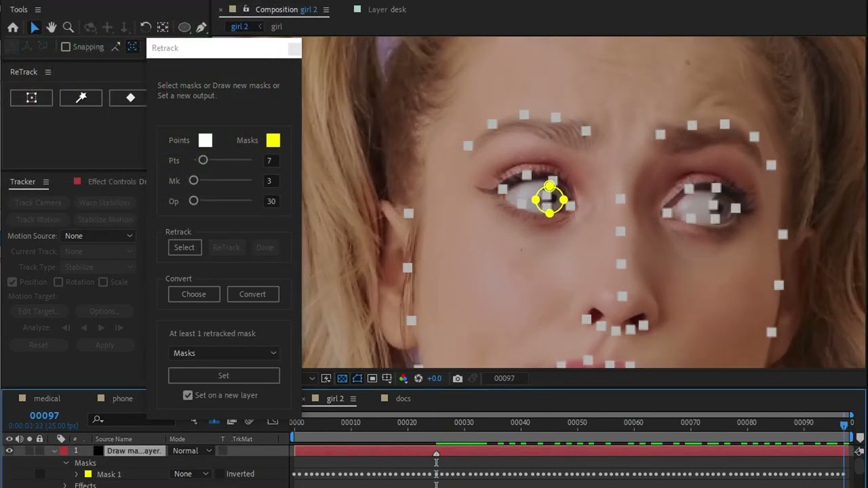Click the girl breadcrumb in composition navigator

coord(276,26)
